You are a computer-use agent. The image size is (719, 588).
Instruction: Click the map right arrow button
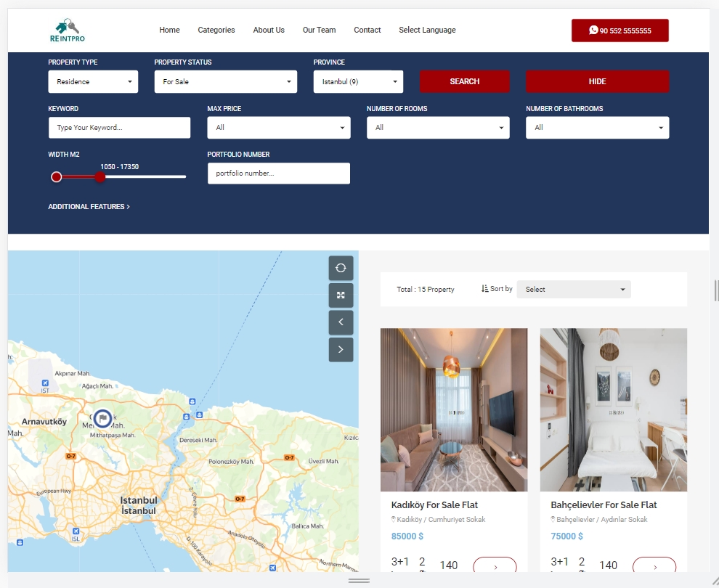click(x=341, y=350)
